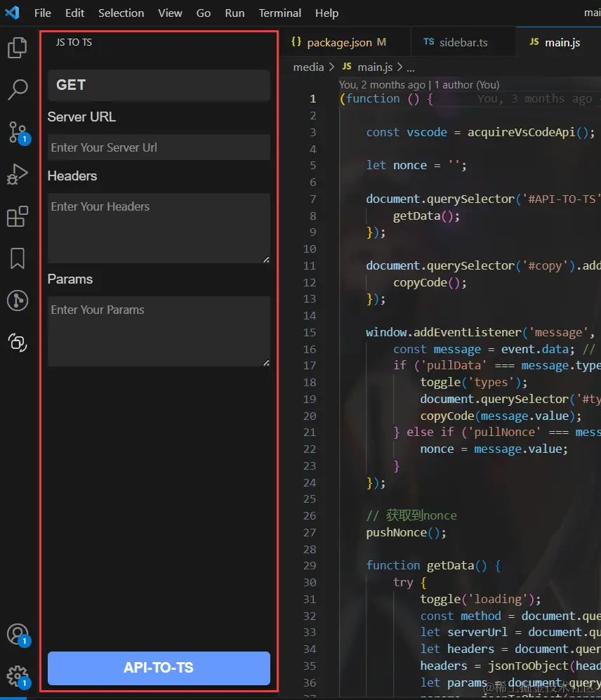This screenshot has width=601, height=700.
Task: Click line number 29 in gutter
Action: (x=310, y=566)
